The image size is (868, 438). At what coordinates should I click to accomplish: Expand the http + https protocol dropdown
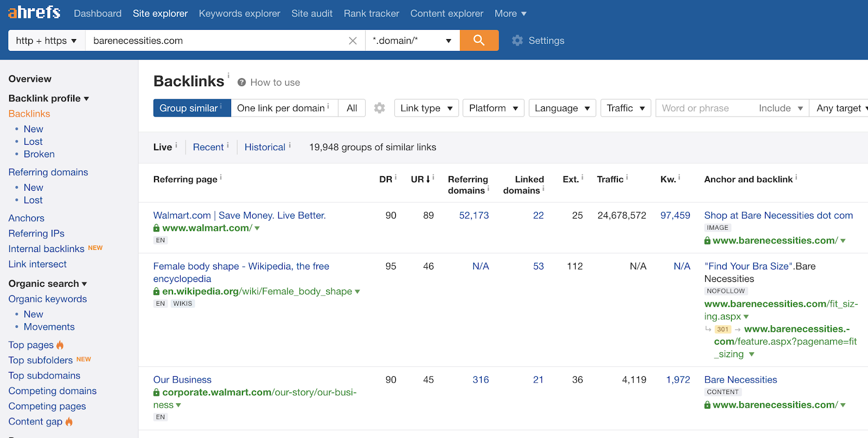coord(46,41)
